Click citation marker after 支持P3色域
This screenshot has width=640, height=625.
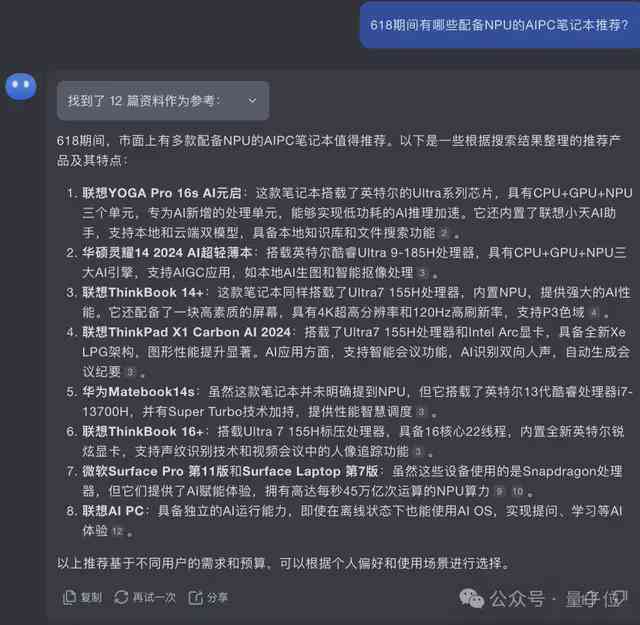click(x=594, y=314)
